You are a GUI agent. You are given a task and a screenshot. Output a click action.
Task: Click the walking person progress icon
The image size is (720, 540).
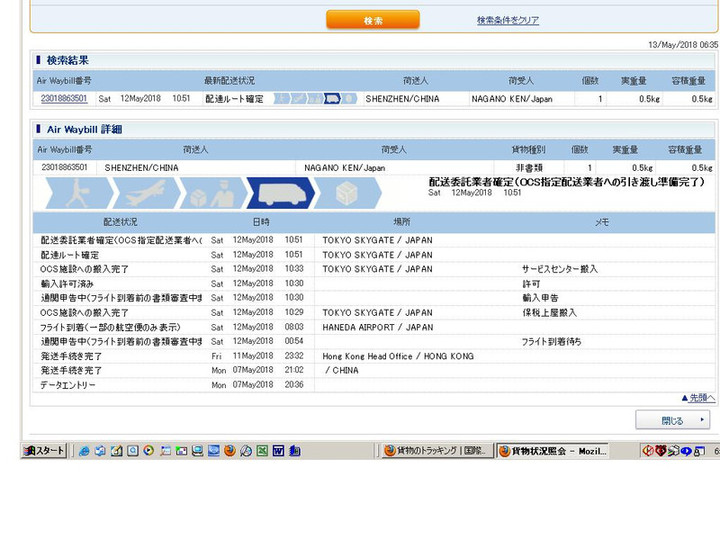coord(76,193)
